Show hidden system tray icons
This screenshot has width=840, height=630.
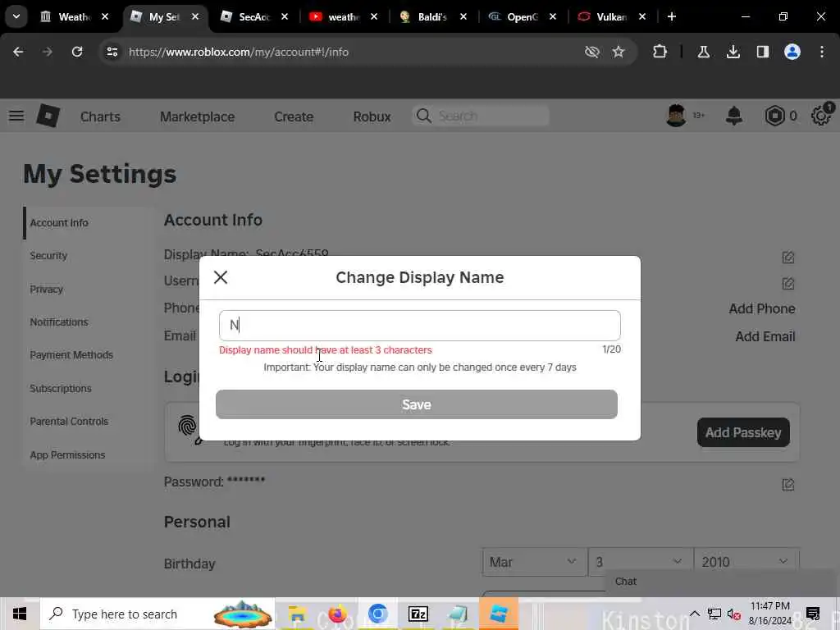(x=694, y=614)
